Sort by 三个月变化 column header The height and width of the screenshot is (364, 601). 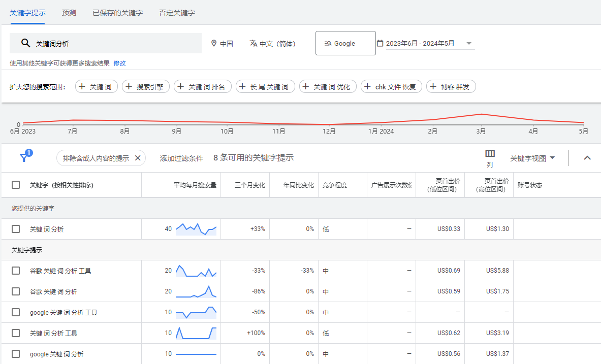click(x=250, y=185)
